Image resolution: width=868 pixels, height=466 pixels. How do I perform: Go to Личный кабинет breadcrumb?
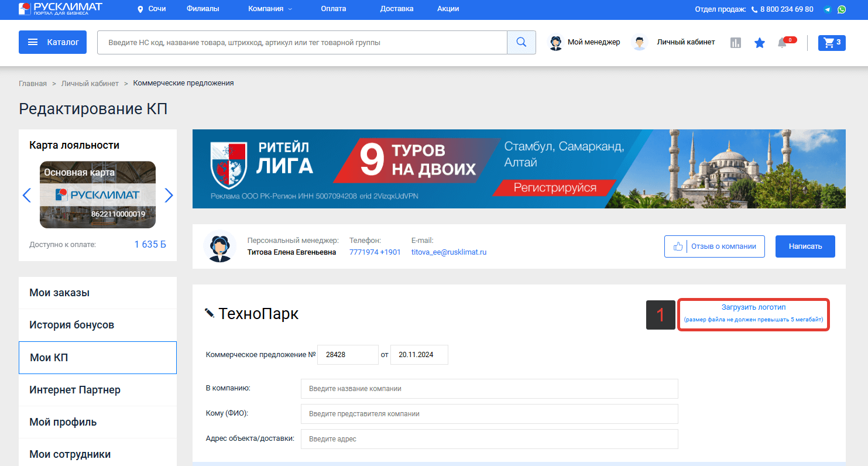(x=90, y=83)
